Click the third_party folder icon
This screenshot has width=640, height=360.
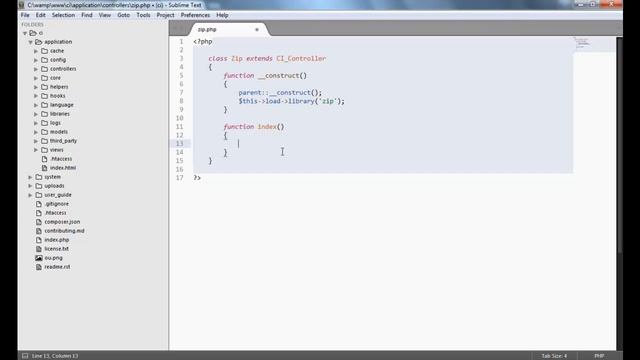tap(44, 141)
